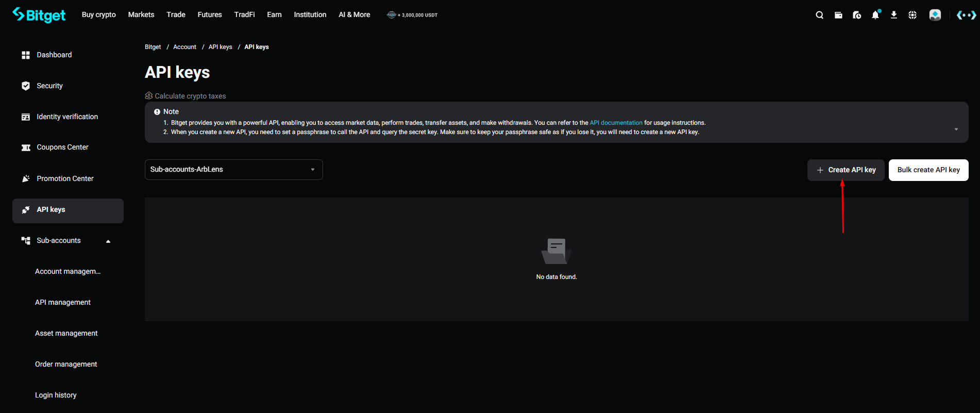The image size is (980, 413).
Task: Go to Account breadcrumb link
Action: (x=184, y=47)
